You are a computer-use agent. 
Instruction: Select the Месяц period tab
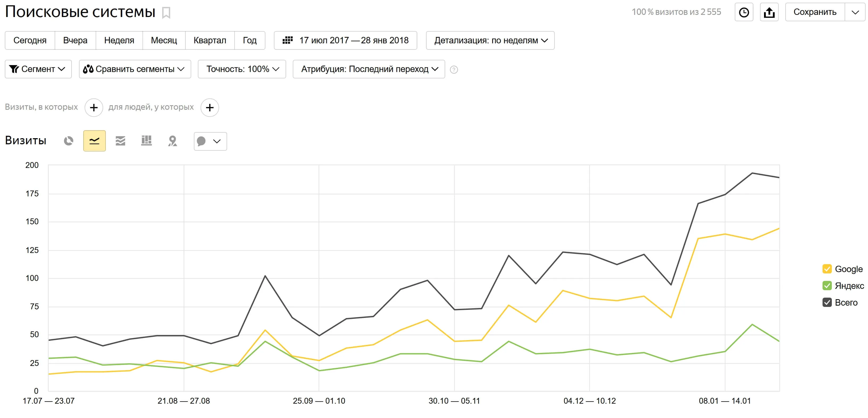(164, 40)
